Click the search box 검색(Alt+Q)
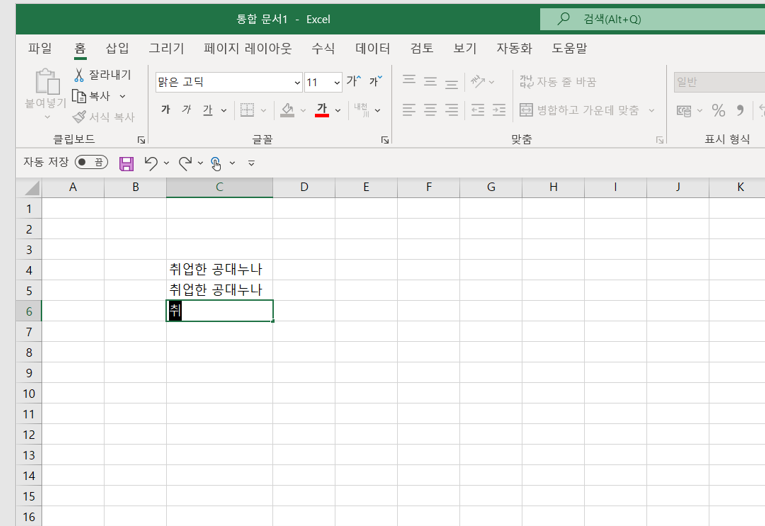Image resolution: width=765 pixels, height=526 pixels. point(652,19)
